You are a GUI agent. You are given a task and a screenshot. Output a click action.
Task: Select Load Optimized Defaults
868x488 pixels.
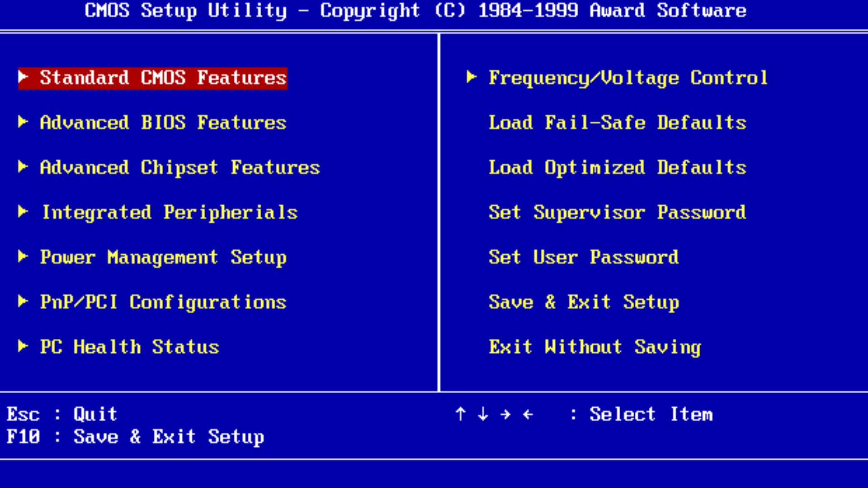618,168
